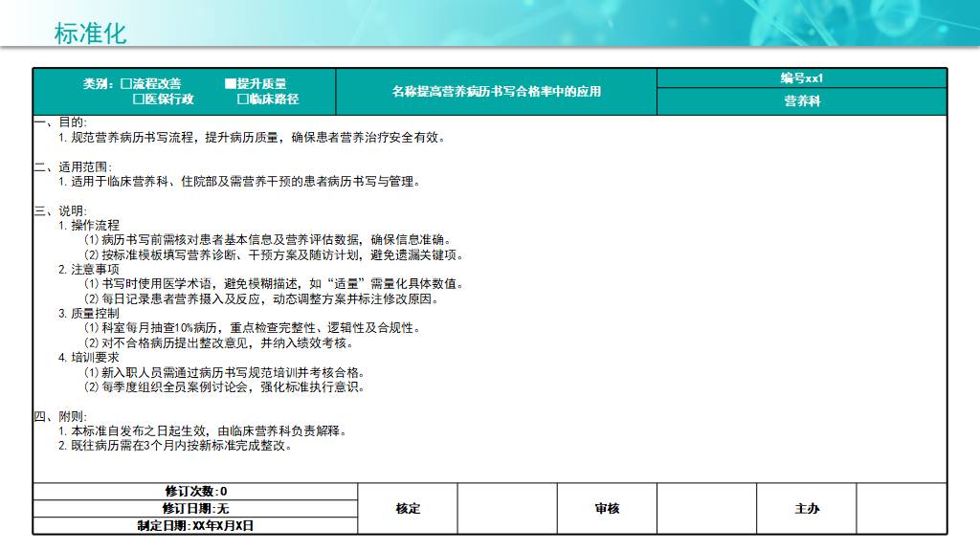
Task: Select the 名称 title cell in header
Action: pos(496,92)
